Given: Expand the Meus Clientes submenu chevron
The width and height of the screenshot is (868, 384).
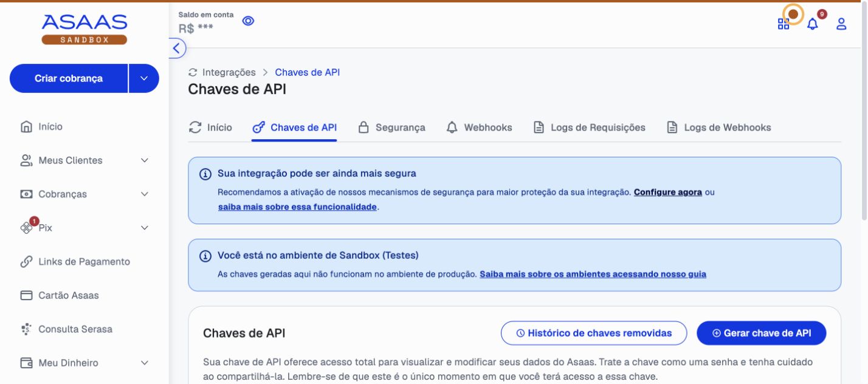Looking at the screenshot, I should pyautogui.click(x=145, y=160).
